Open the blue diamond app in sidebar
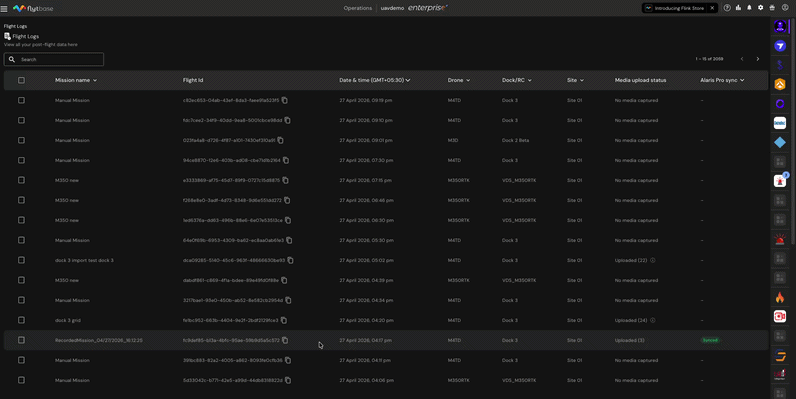This screenshot has height=399, width=796. [780, 143]
